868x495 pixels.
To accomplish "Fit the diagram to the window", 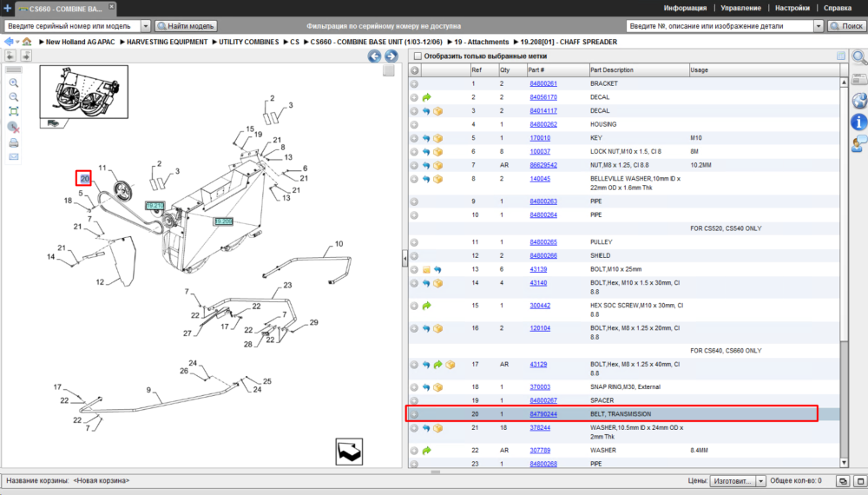I will pos(14,112).
